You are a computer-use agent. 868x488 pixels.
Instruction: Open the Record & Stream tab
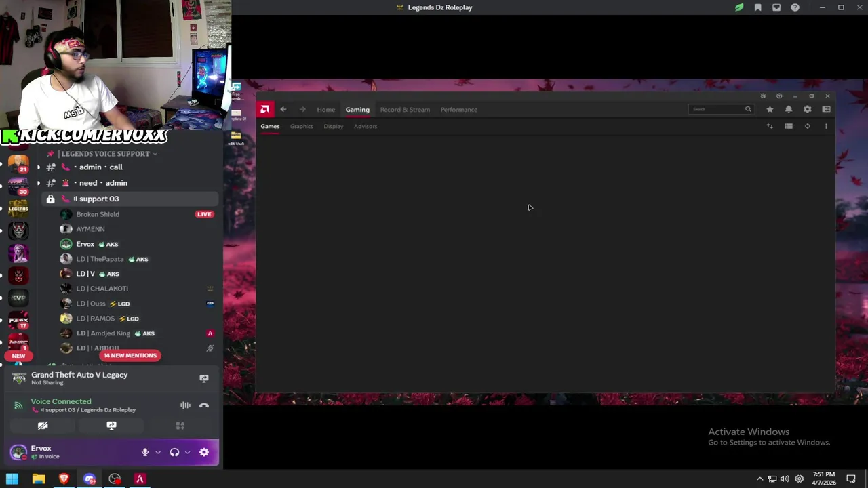point(405,110)
